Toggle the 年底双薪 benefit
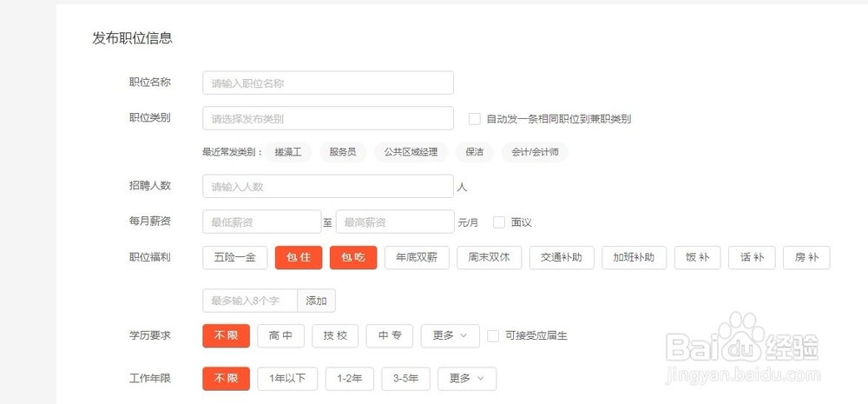 417,258
